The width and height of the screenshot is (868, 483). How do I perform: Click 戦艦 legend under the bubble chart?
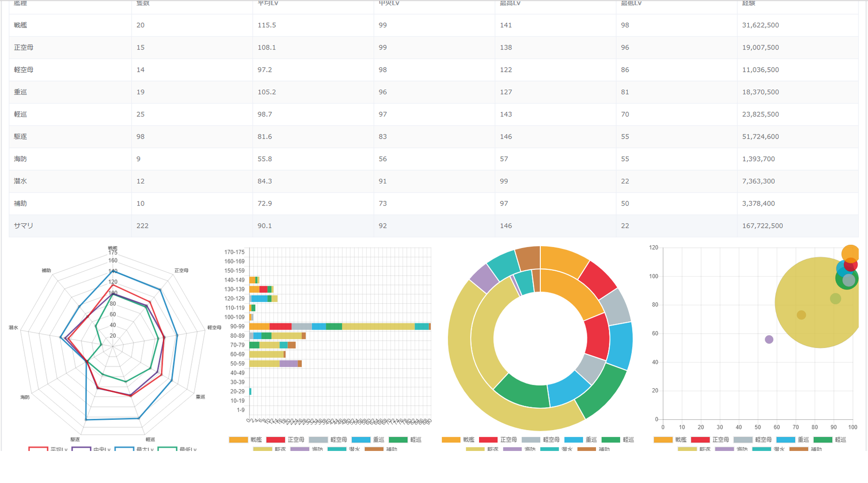tap(670, 440)
